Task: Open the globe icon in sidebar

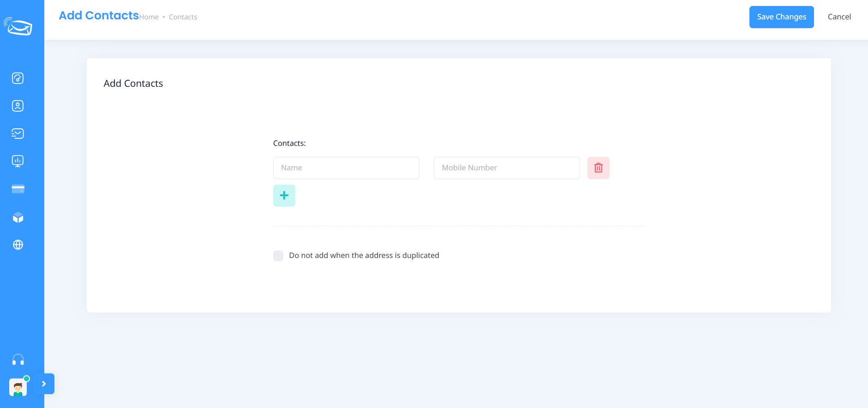Action: pos(18,245)
